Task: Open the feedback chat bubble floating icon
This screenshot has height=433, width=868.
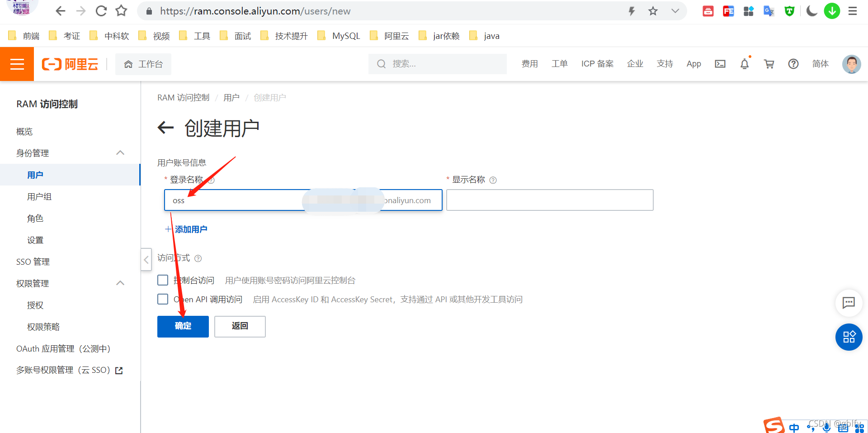Action: [849, 303]
